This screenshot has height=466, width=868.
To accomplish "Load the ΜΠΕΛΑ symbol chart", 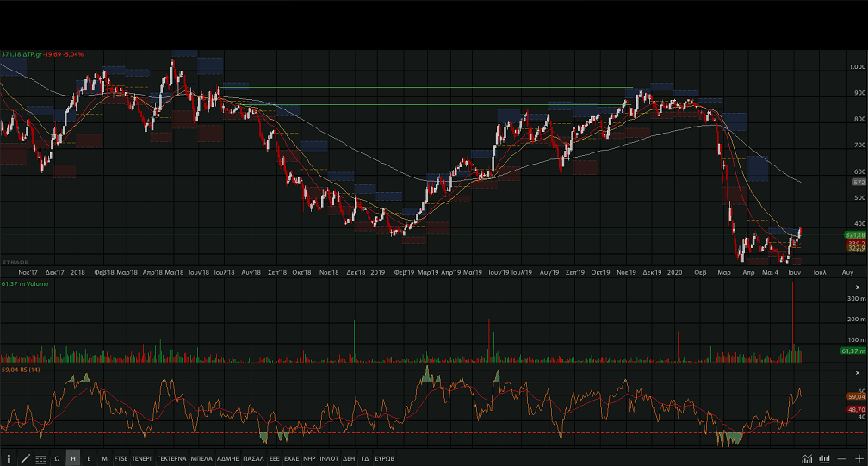I will click(x=201, y=458).
